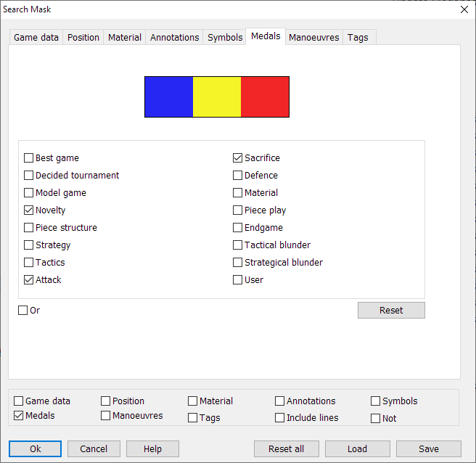Select the Material tab
Screen dimensions: 476x463
pyautogui.click(x=125, y=37)
